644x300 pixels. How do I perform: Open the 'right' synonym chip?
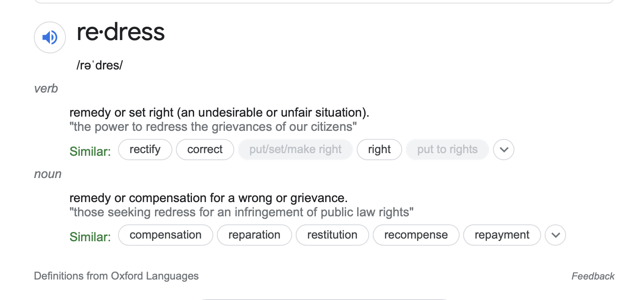click(379, 150)
